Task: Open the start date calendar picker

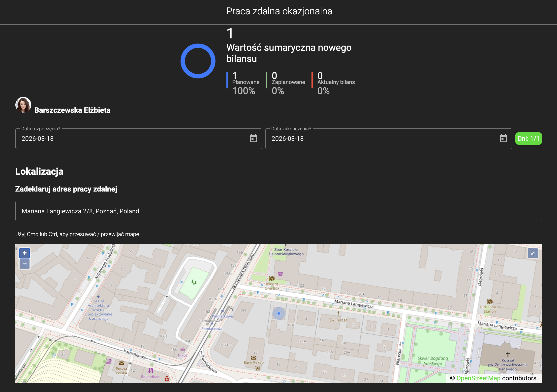Action: click(253, 139)
